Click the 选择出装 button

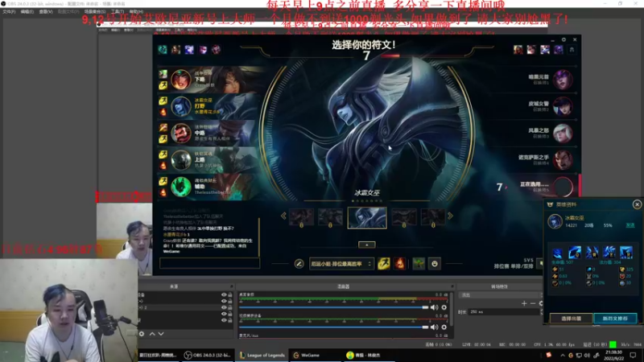coord(571,319)
